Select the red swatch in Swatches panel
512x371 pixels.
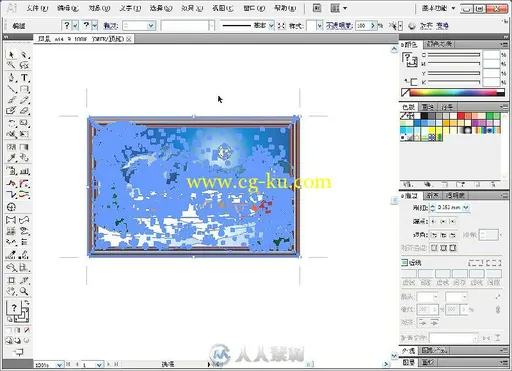[x=461, y=116]
